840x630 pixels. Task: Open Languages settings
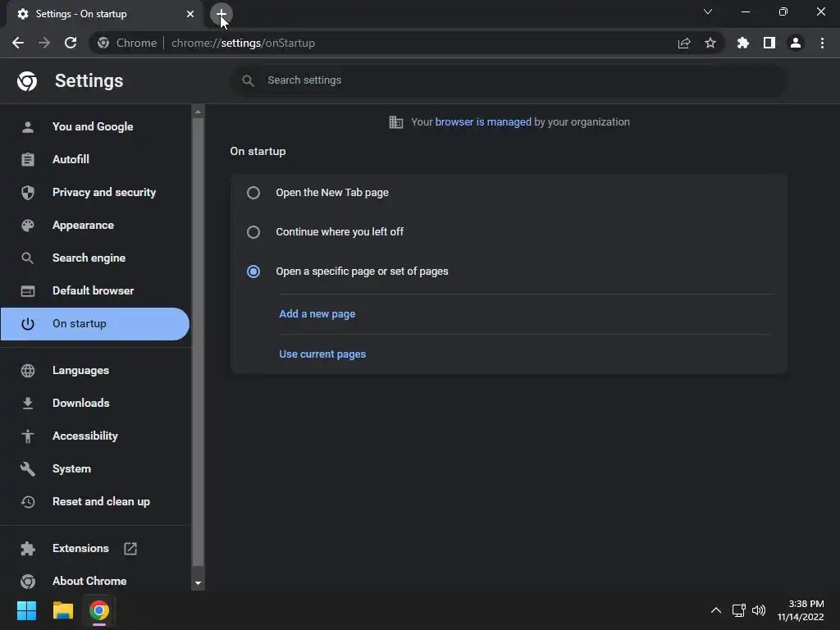(95, 371)
